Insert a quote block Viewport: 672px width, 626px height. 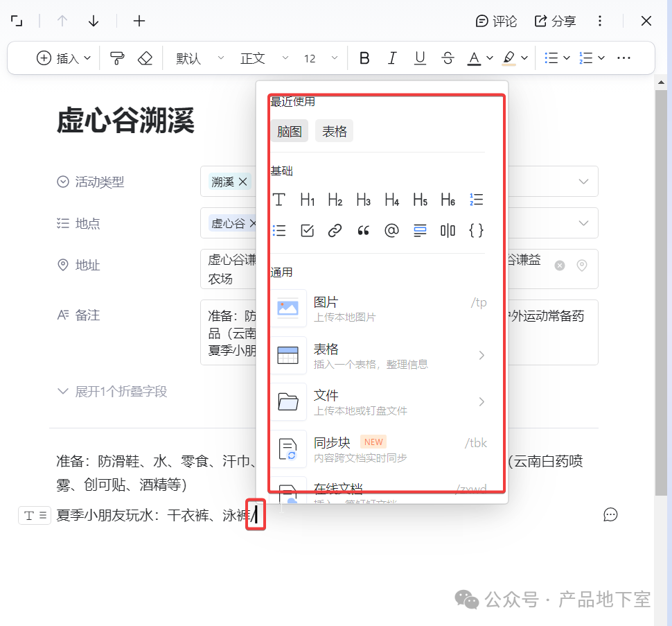[363, 230]
